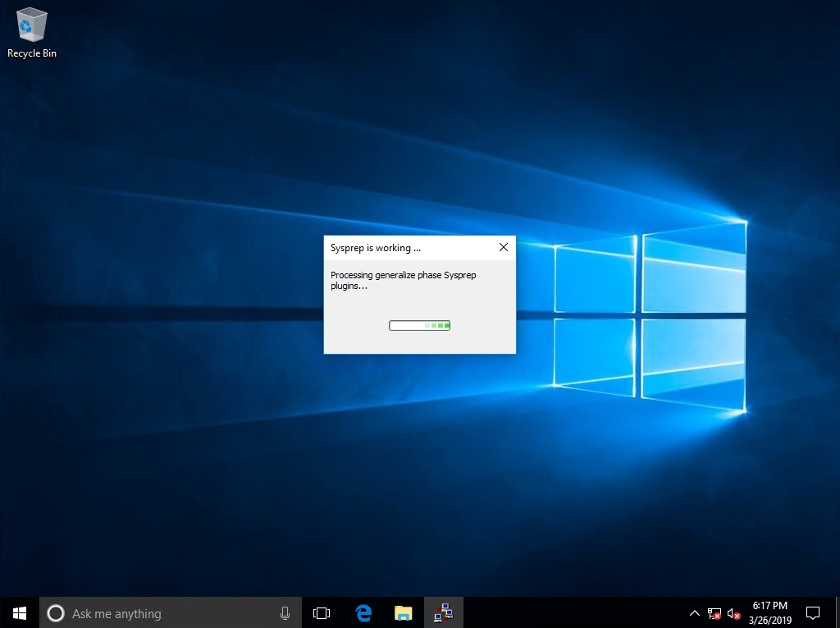Launch Microsoft Edge from the taskbar

pyautogui.click(x=363, y=613)
